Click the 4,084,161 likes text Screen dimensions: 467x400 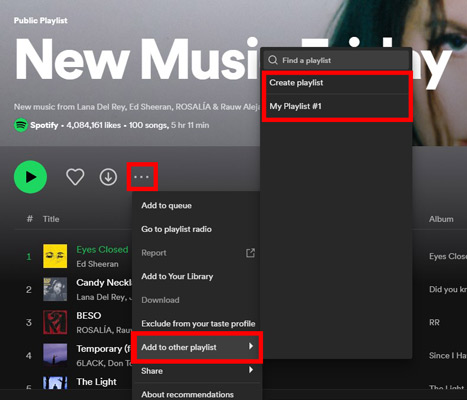93,125
